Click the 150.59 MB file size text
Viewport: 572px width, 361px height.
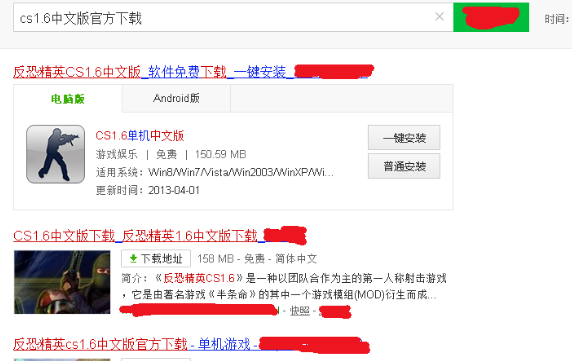coord(220,154)
